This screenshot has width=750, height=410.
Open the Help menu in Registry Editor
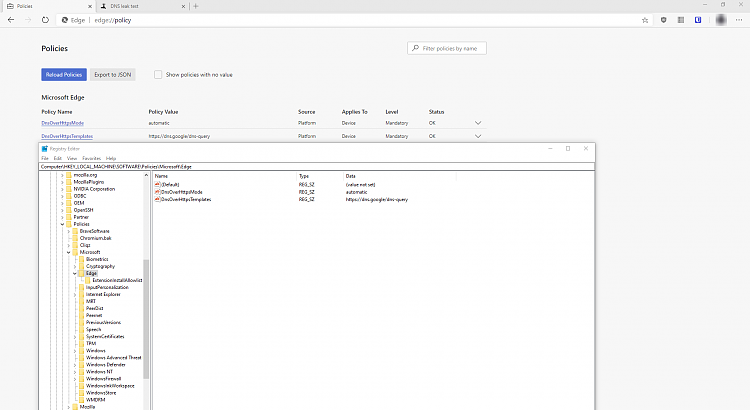point(111,158)
